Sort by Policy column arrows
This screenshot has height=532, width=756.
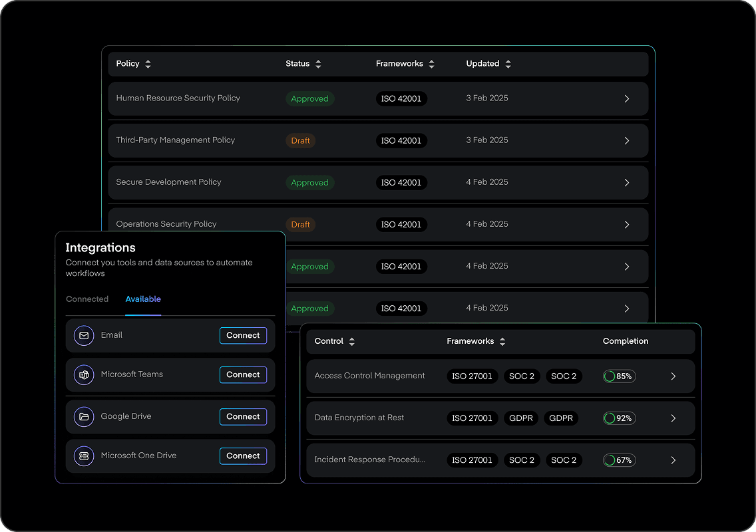(148, 64)
